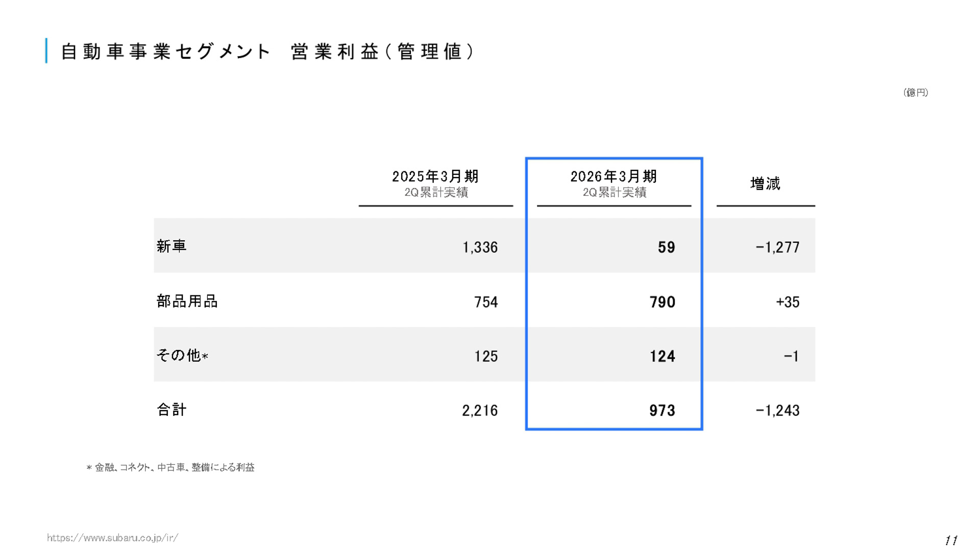Click the 合計 row label
This screenshot has height=551, width=980.
click(x=171, y=410)
